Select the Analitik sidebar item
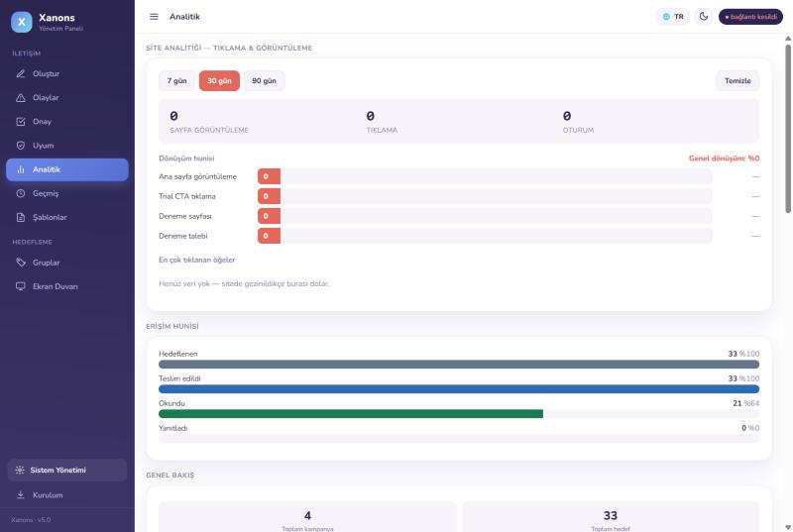This screenshot has width=793, height=532. pyautogui.click(x=67, y=169)
